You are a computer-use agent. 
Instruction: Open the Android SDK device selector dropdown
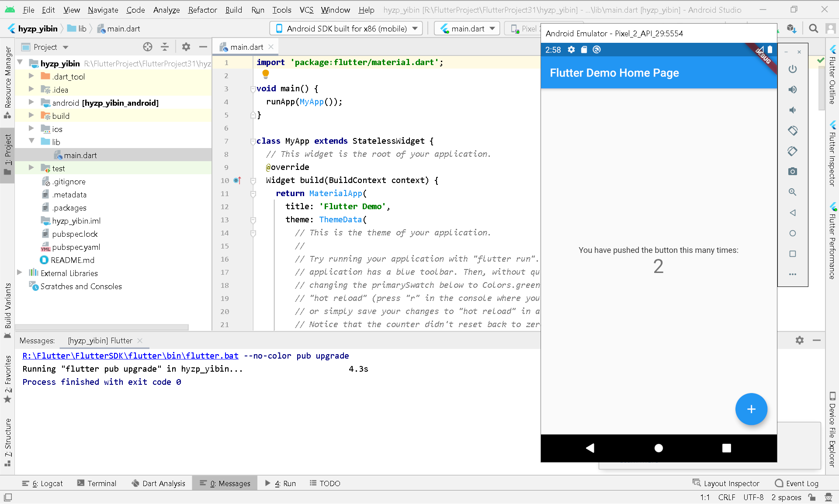point(346,28)
